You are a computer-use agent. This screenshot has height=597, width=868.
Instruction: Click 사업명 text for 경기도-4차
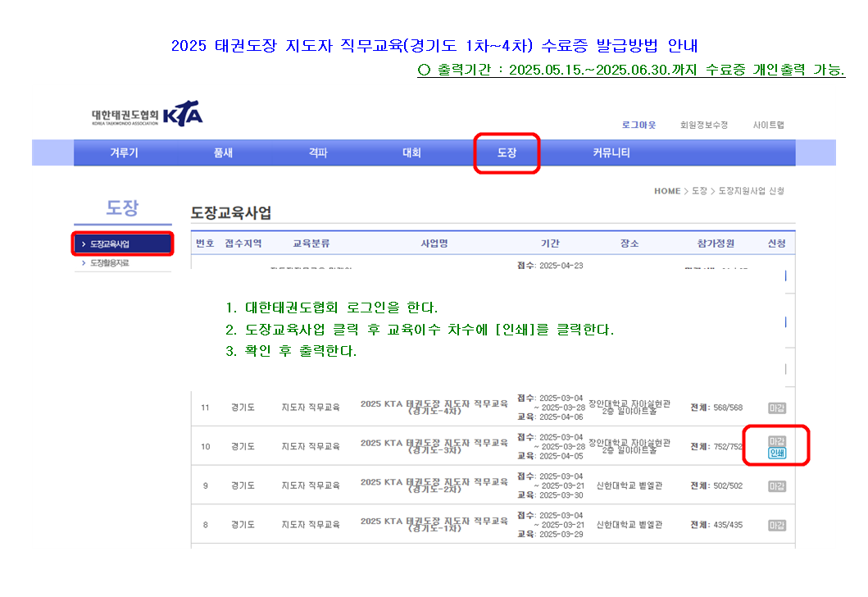(434, 407)
